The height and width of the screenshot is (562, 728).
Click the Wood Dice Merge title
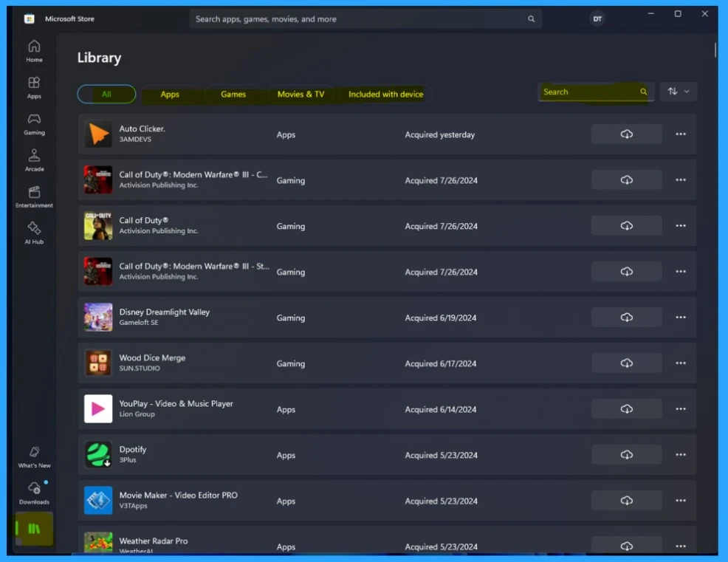tap(152, 357)
